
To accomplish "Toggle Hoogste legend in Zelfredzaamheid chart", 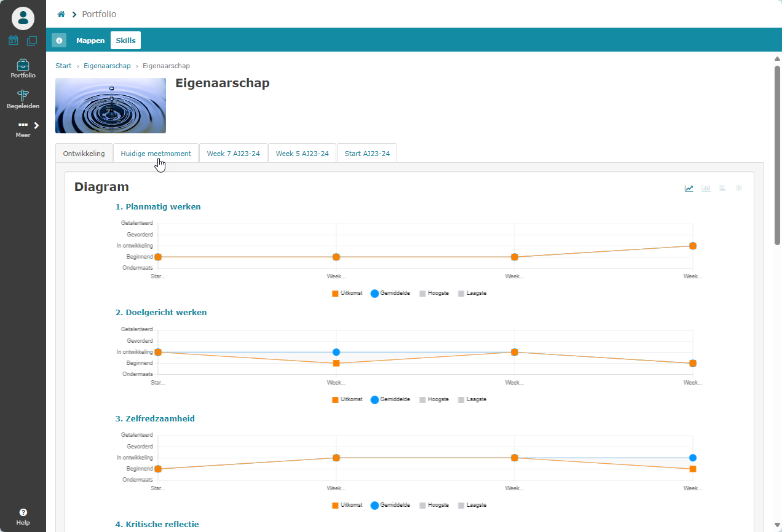I will tap(434, 505).
